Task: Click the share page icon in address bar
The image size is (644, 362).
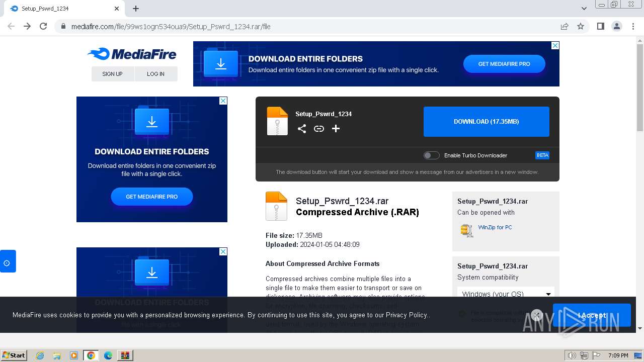Action: click(x=565, y=26)
